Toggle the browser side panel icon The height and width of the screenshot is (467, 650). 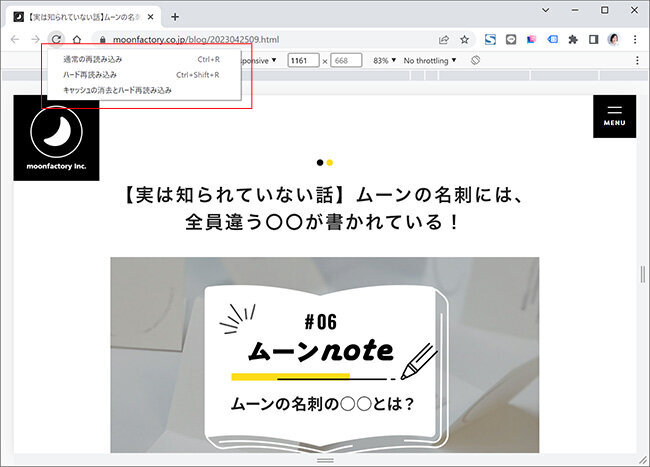(594, 39)
